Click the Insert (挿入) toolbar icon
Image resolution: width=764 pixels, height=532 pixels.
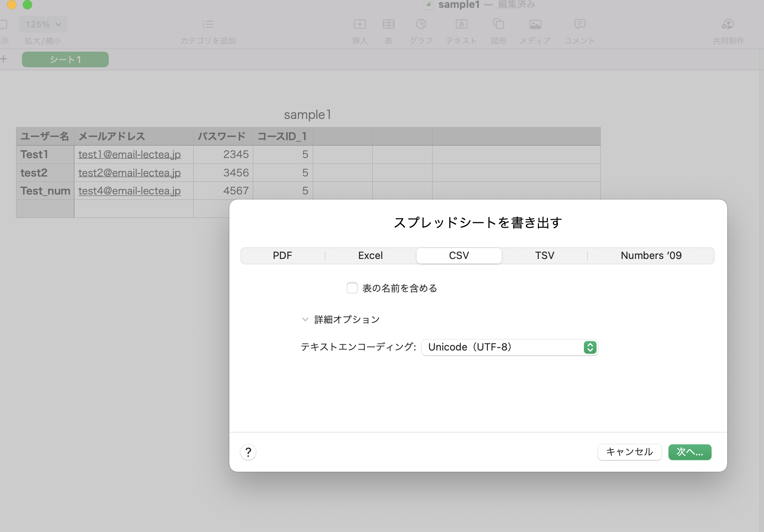point(360,25)
